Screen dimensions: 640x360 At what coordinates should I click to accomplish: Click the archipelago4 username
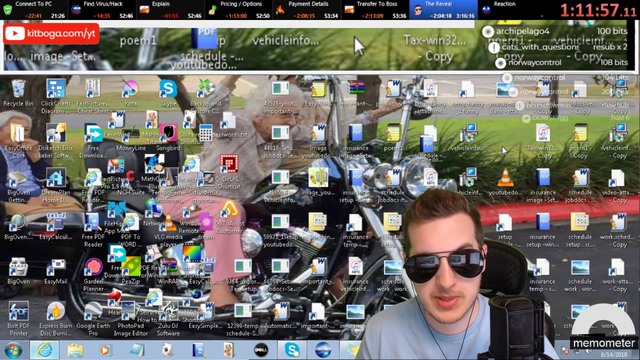[x=522, y=31]
